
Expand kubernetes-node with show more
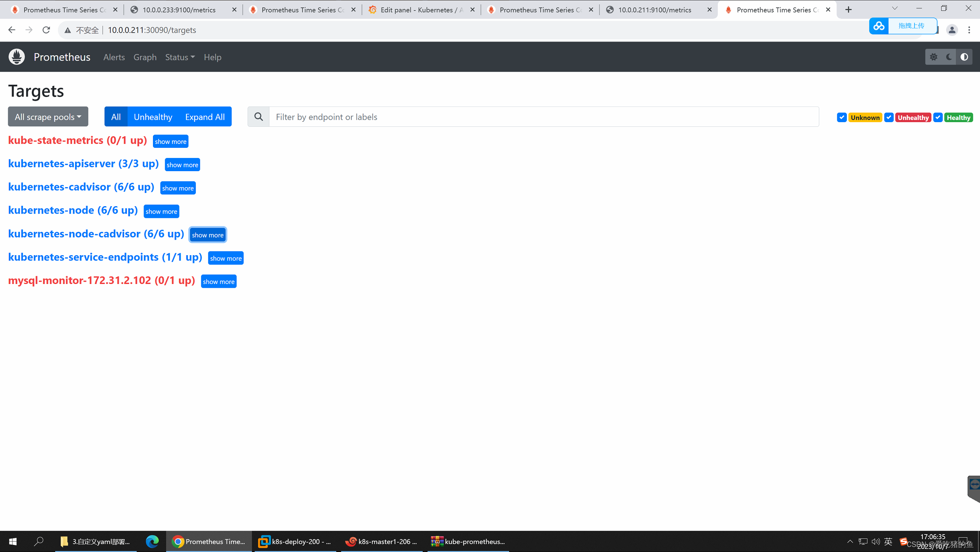click(x=161, y=211)
